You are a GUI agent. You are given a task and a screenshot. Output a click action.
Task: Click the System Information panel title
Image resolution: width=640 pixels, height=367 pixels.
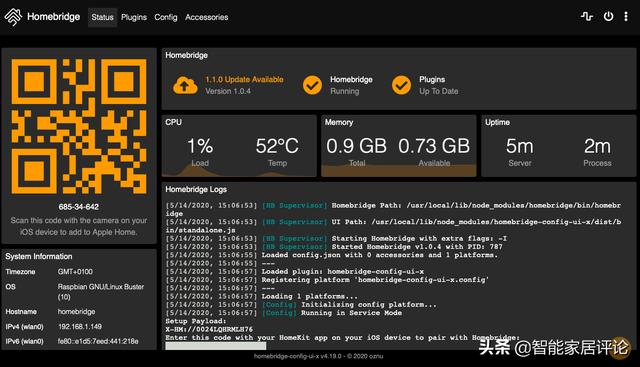[39, 256]
